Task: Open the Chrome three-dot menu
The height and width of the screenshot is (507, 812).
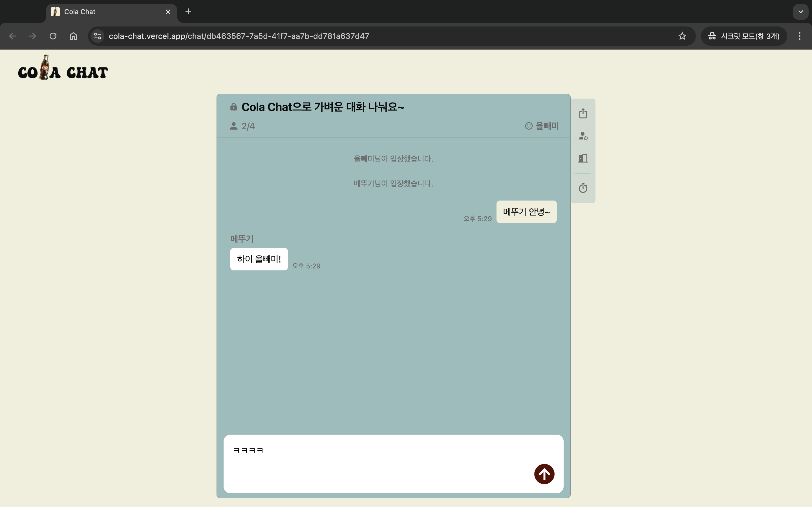Action: (799, 36)
